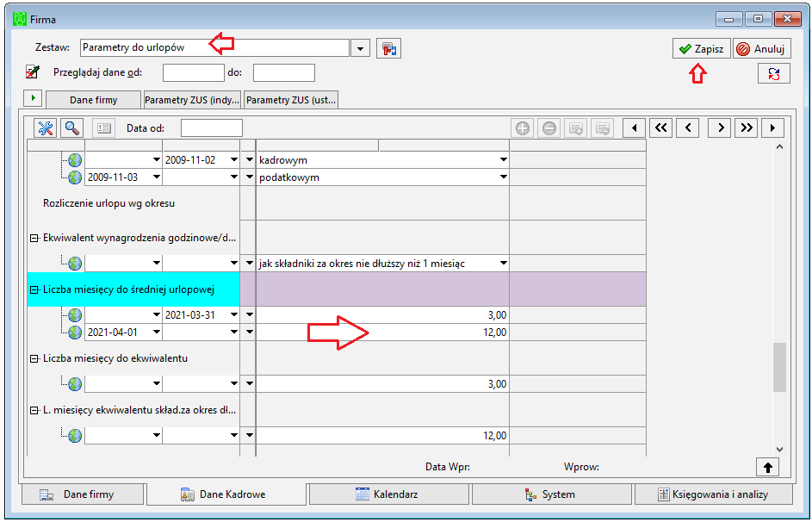The image size is (812, 522).
Task: Collapse Liczba miesięcy do średniej urlopowej
Action: (34, 290)
